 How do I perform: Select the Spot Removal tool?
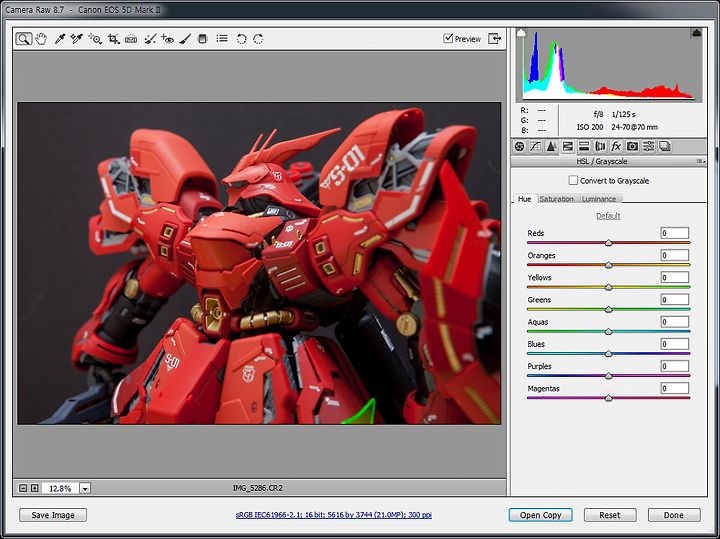150,39
